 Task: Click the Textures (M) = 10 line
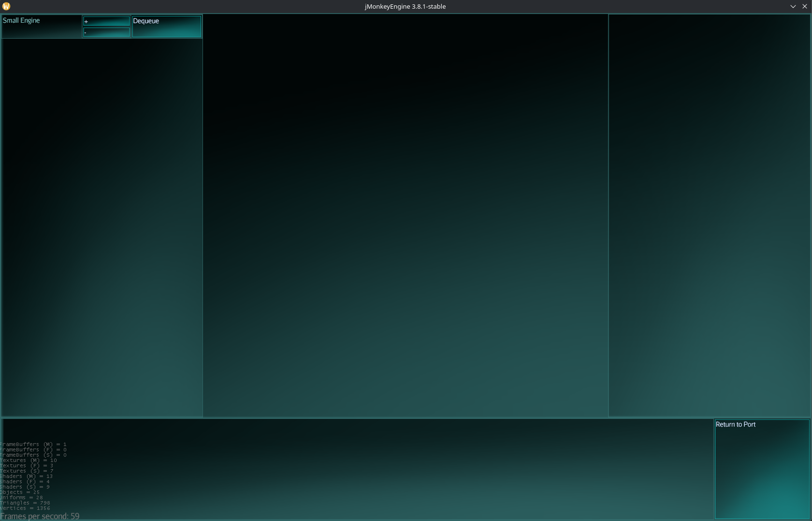tap(29, 461)
